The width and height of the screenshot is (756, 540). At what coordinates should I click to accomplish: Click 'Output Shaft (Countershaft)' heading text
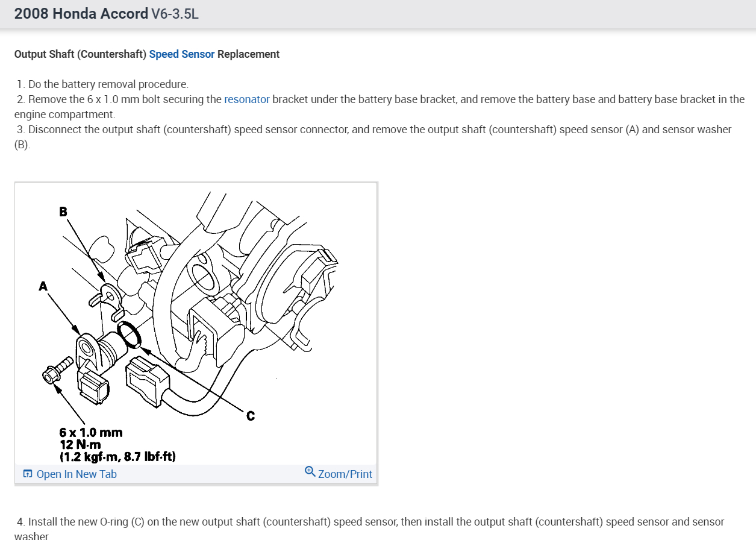pyautogui.click(x=81, y=54)
